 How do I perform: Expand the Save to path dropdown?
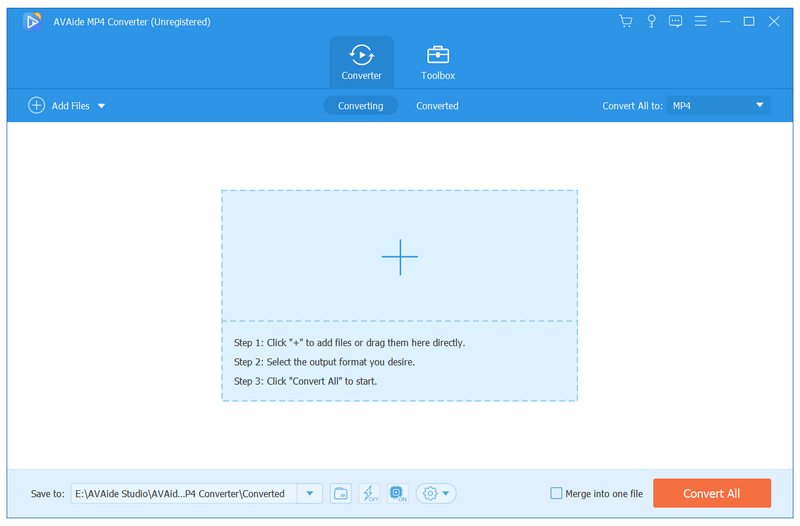coord(310,493)
